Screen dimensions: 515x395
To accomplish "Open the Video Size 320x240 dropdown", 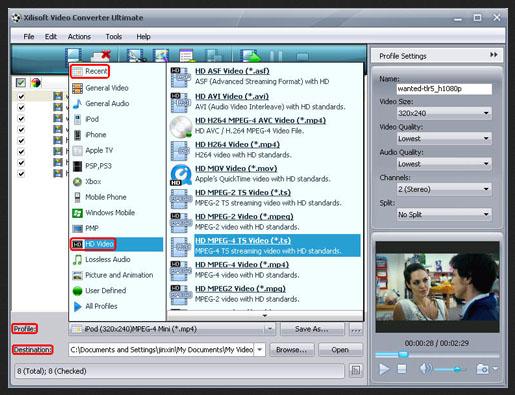I will [444, 113].
